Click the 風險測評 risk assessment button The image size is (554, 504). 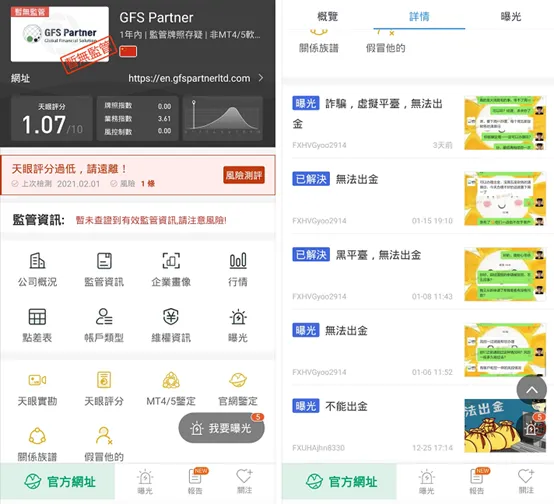click(x=244, y=175)
